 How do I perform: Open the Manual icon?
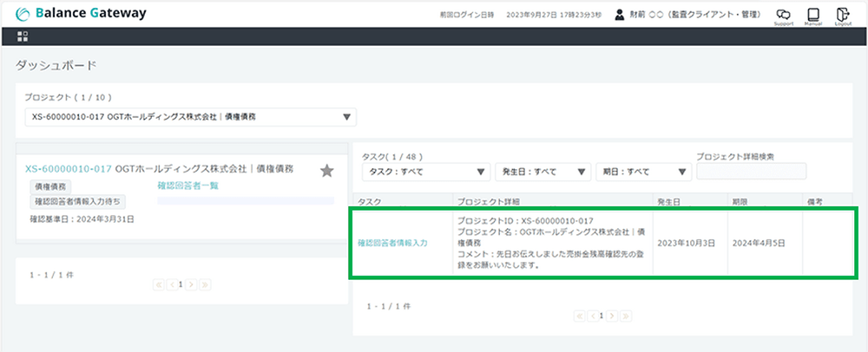click(813, 15)
